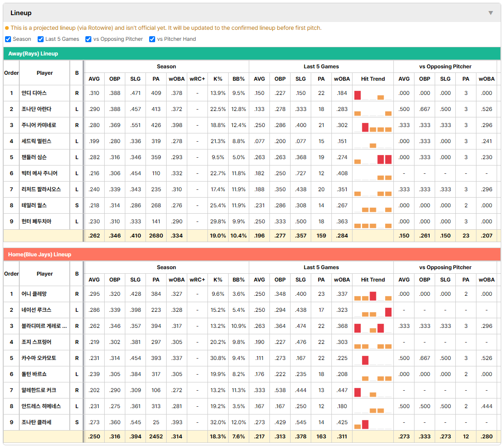Sort Blue Jays table by K% column

(218, 280)
